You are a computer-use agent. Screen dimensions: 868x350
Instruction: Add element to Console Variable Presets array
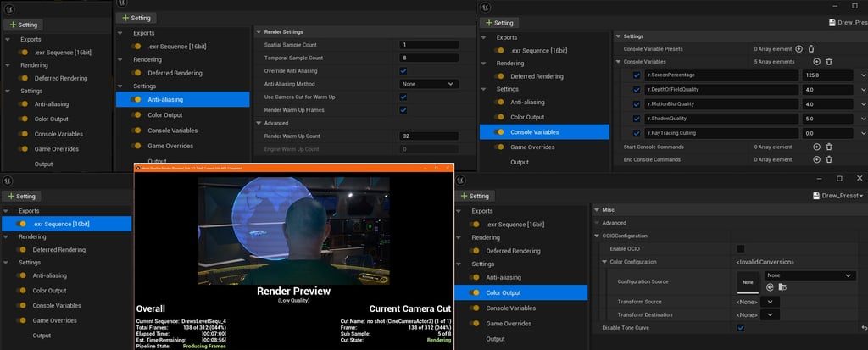click(798, 49)
